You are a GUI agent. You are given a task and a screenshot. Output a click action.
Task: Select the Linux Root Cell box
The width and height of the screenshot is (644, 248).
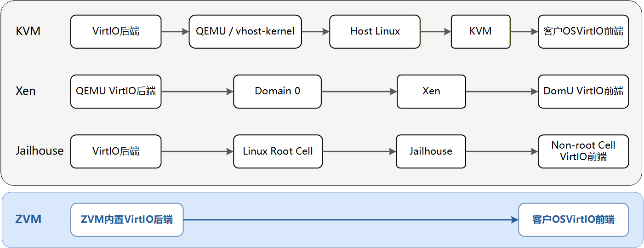click(278, 151)
